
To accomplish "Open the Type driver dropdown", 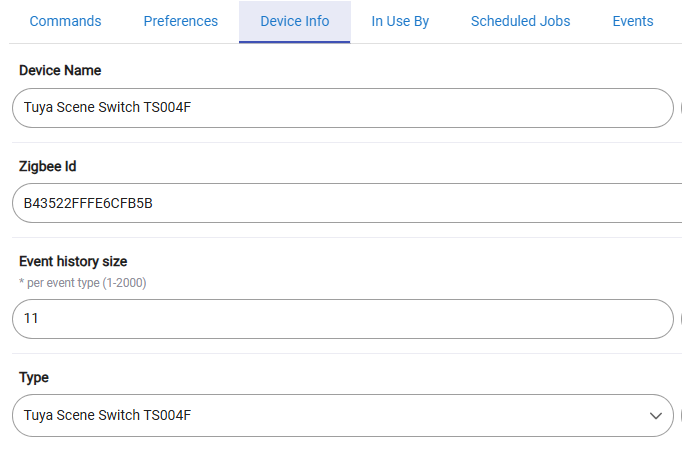I will [x=343, y=415].
